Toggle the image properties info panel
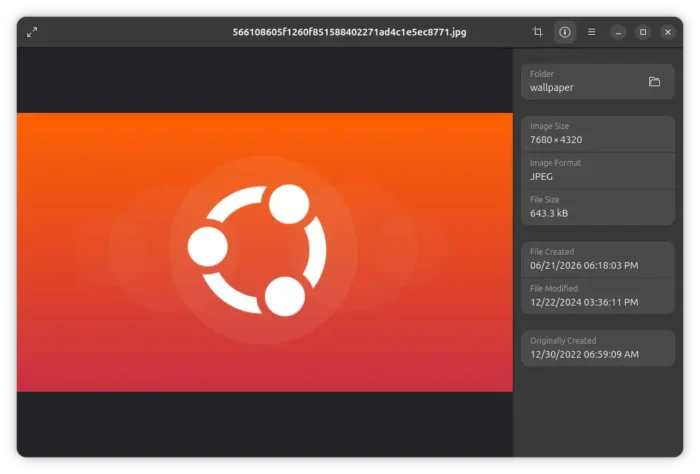This screenshot has height=474, width=700. [565, 32]
